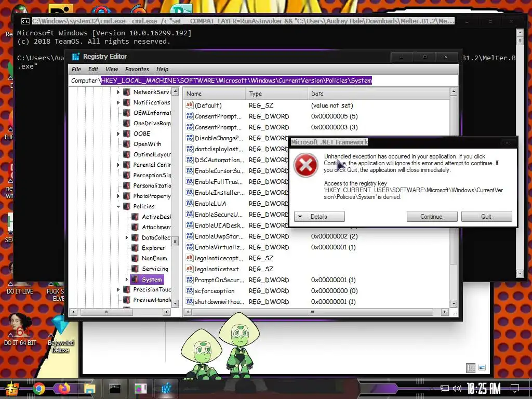Open the Help menu in Registry Editor
The height and width of the screenshot is (399, 532).
(162, 69)
